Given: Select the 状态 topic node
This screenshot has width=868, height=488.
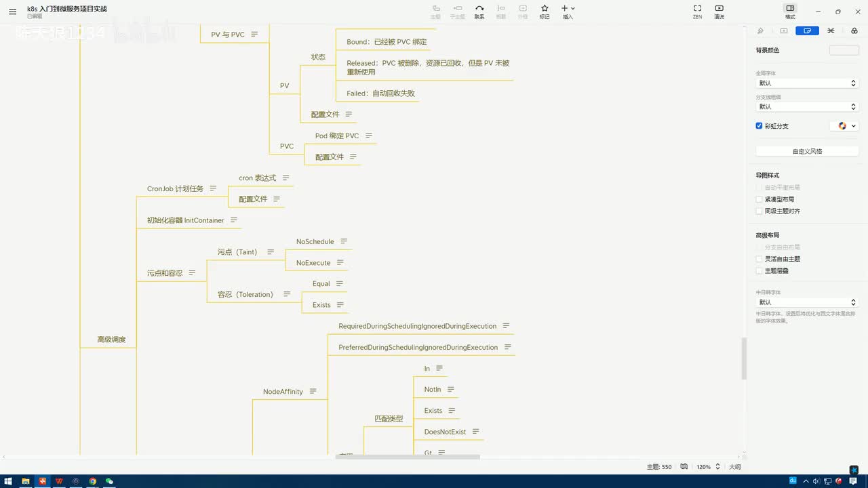Looking at the screenshot, I should coord(318,57).
